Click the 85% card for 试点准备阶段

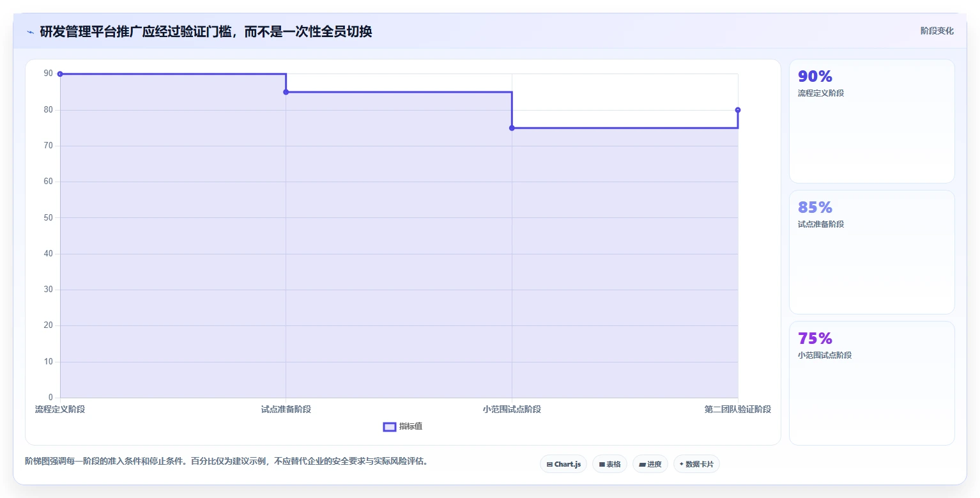872,252
